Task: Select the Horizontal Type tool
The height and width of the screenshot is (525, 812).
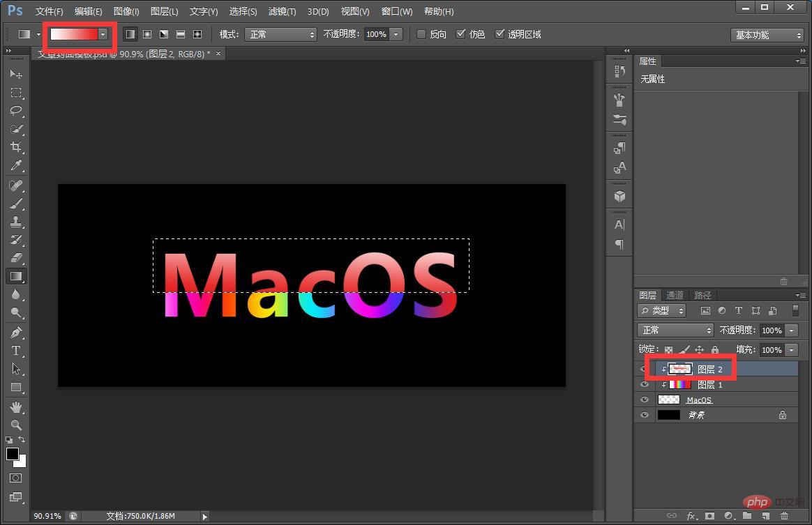Action: tap(15, 351)
